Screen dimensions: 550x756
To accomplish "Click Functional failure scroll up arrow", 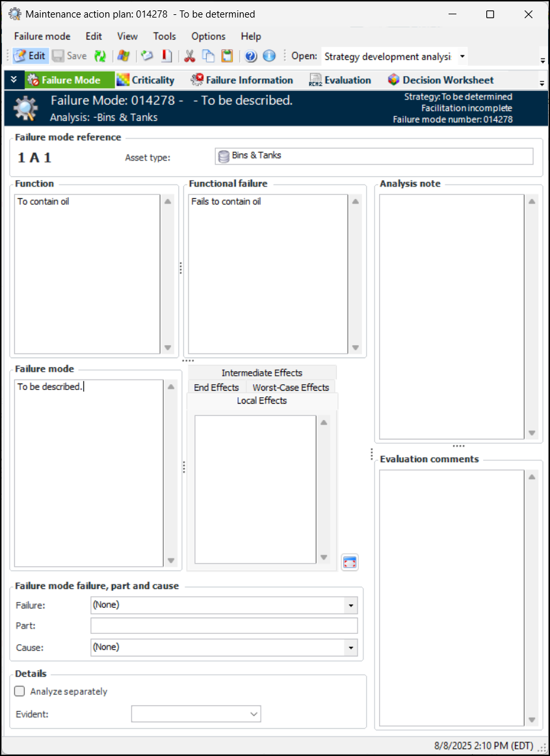I will point(355,202).
